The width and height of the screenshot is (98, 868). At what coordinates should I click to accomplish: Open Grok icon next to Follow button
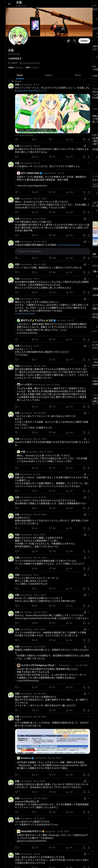[68, 41]
